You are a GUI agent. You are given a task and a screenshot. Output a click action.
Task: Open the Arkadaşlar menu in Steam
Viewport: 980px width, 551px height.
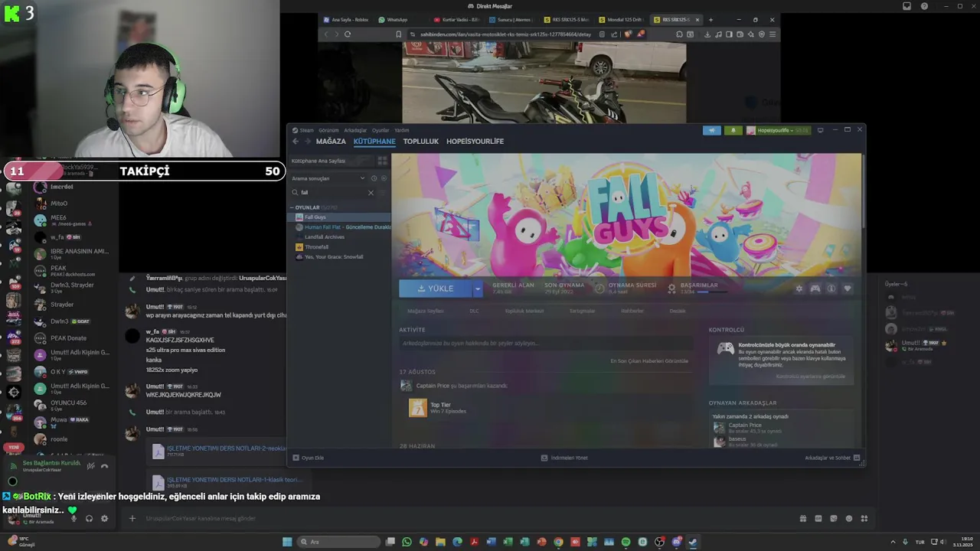tap(355, 130)
